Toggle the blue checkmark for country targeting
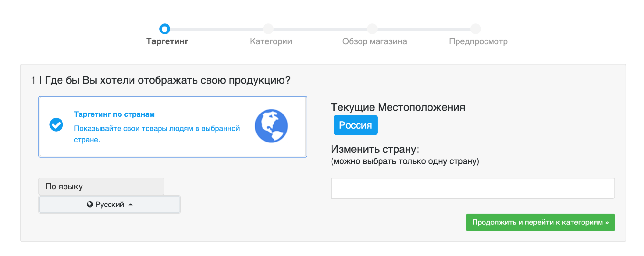Image resolution: width=644 pixels, height=256 pixels. tap(56, 125)
